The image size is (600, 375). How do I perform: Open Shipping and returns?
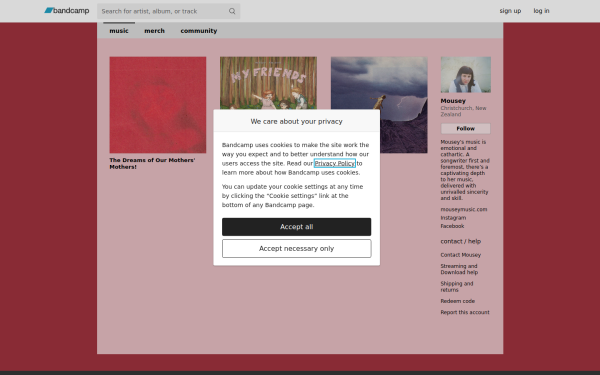pos(457,287)
